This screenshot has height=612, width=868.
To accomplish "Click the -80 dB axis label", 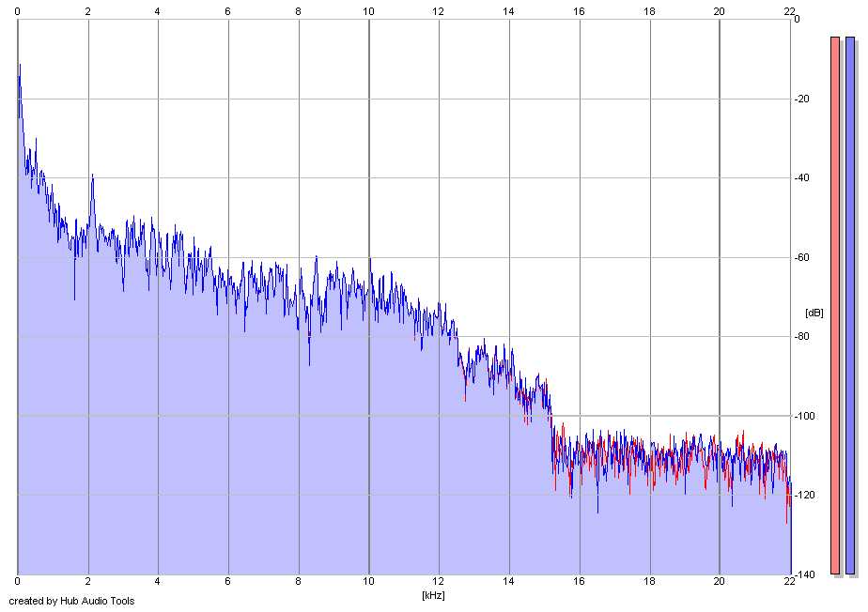I will click(x=801, y=336).
